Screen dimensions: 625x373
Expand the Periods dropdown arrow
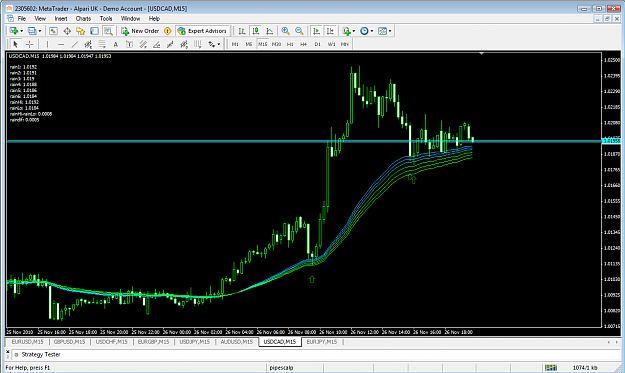(372, 31)
